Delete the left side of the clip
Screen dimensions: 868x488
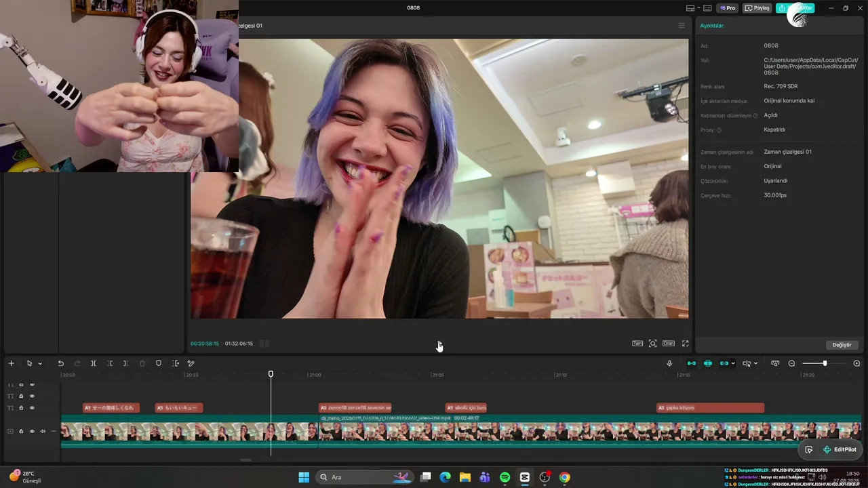tap(110, 363)
